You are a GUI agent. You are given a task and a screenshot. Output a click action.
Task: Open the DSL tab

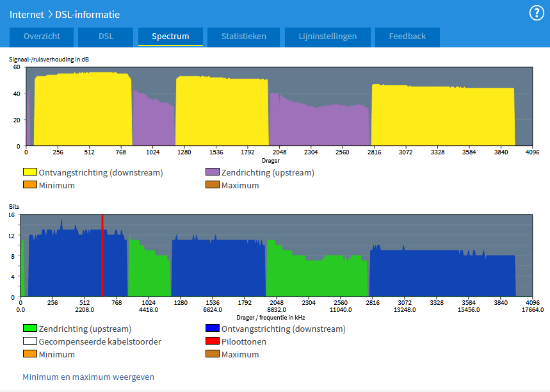106,37
